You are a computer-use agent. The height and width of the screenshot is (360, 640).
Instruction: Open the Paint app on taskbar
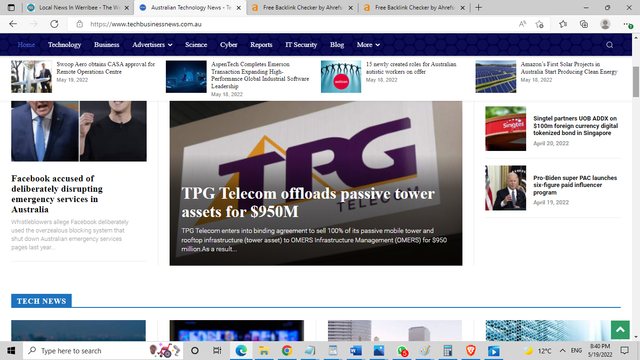click(425, 351)
